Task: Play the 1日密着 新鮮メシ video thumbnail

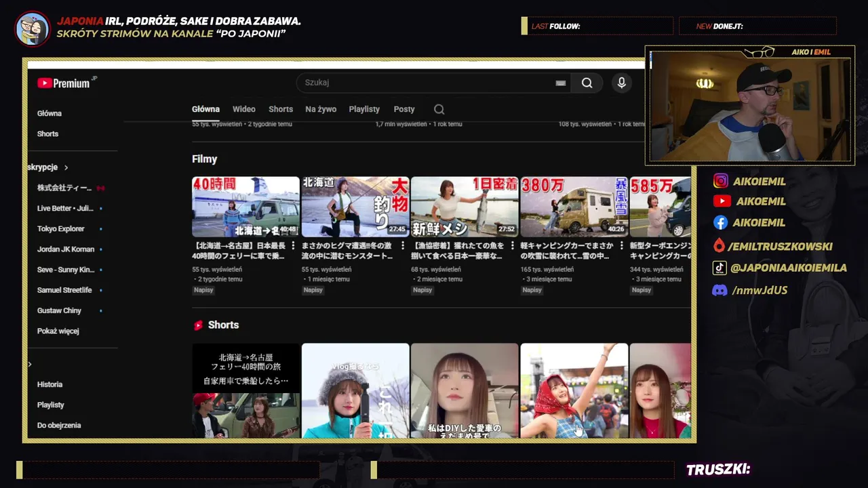Action: (465, 207)
